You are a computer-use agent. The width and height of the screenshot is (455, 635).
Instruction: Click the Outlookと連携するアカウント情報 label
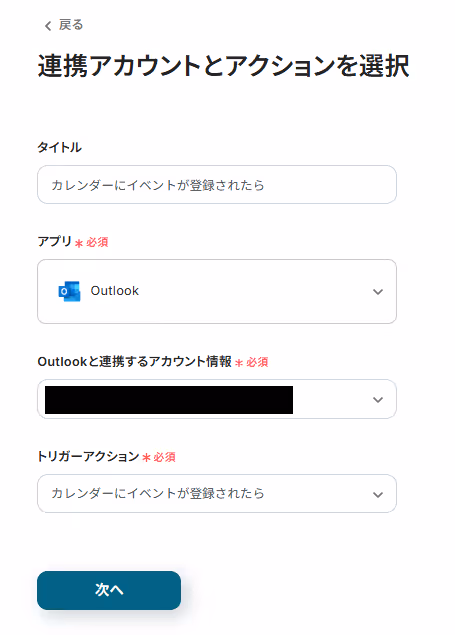click(134, 361)
